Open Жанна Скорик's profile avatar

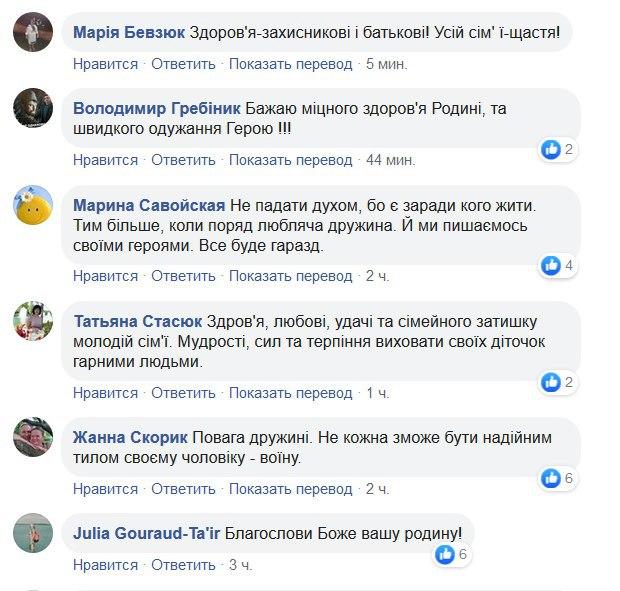pos(33,437)
